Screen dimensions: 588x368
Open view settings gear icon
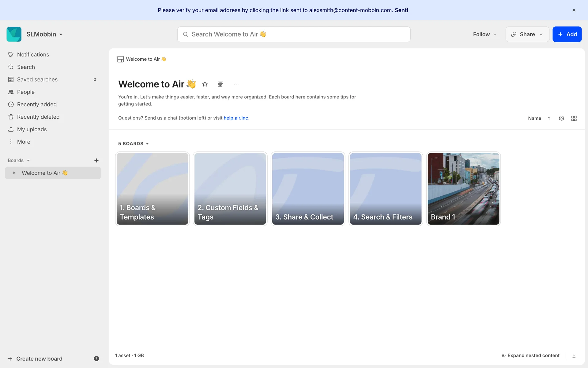point(561,118)
